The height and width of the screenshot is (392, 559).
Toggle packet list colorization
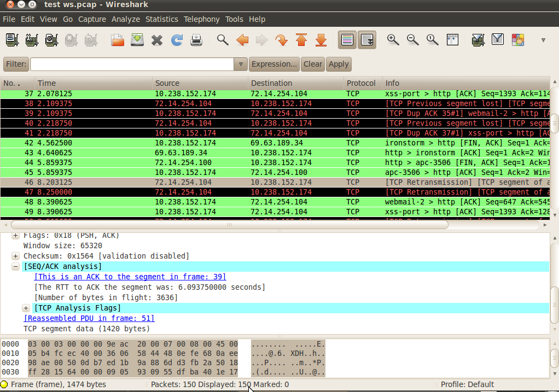click(347, 40)
